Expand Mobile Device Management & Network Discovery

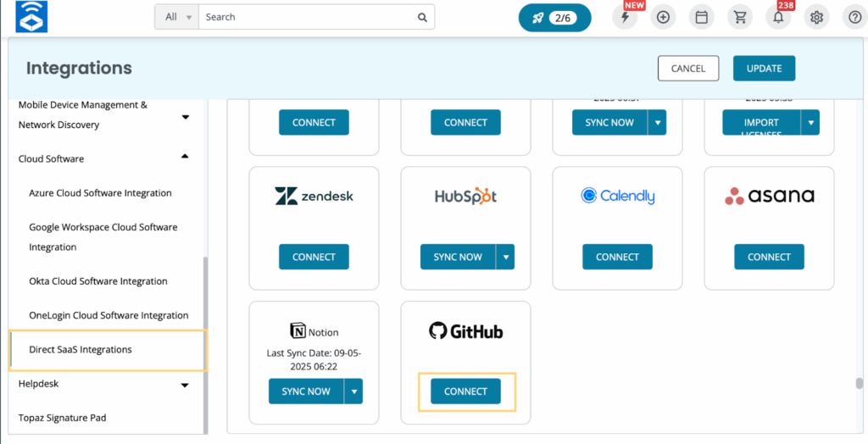186,117
